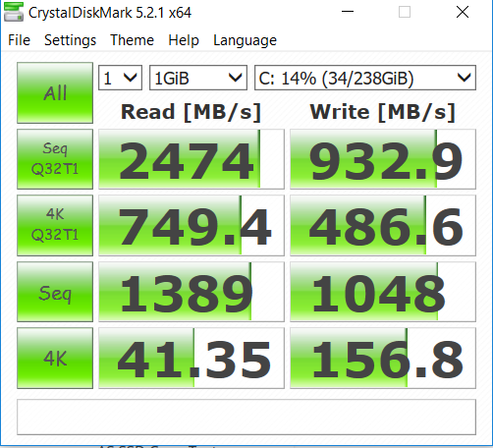Click the Read [MB/s] column header

coord(191,112)
